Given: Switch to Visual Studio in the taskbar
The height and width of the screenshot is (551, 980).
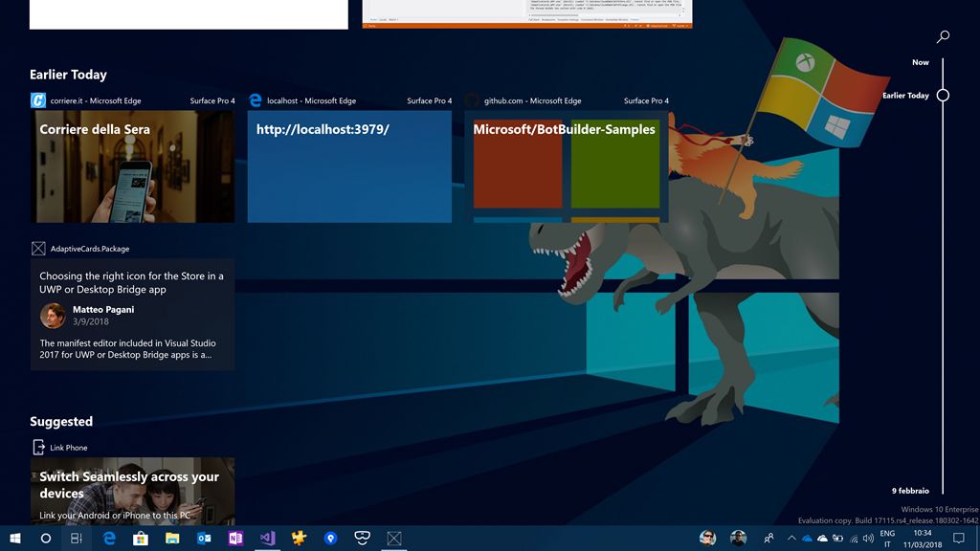Looking at the screenshot, I should (x=268, y=538).
